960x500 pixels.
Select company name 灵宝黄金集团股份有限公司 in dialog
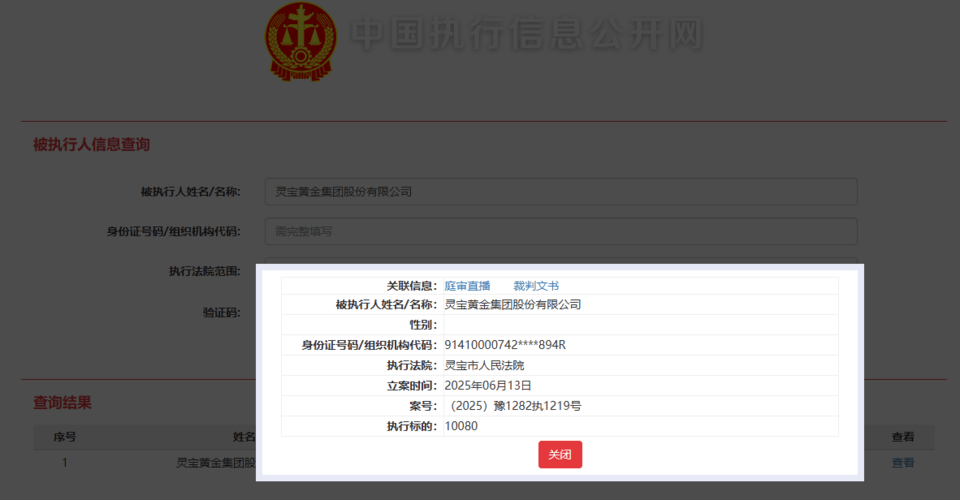pos(512,305)
